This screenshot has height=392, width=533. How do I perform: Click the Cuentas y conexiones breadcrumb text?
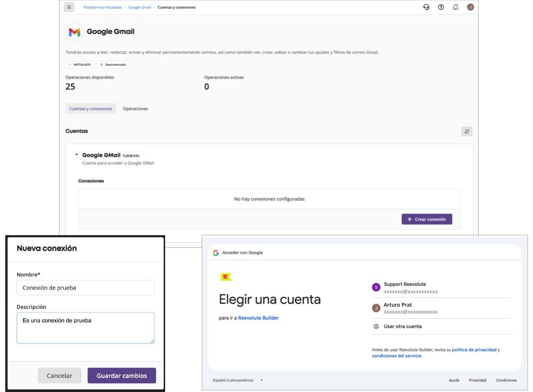point(177,7)
